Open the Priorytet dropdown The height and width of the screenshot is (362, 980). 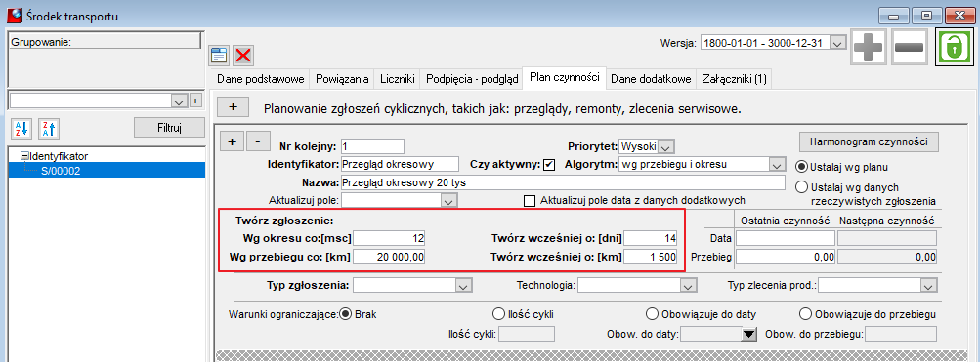tap(665, 147)
